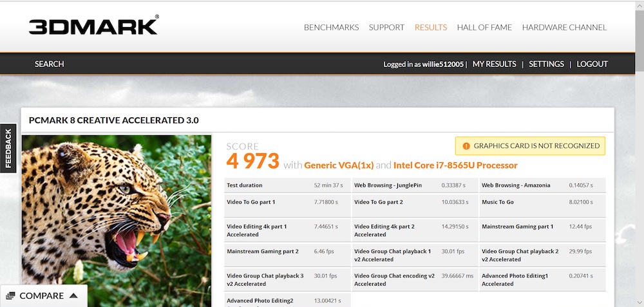Open the vertical Feedback tab
This screenshot has width=644, height=307.
[x=8, y=148]
